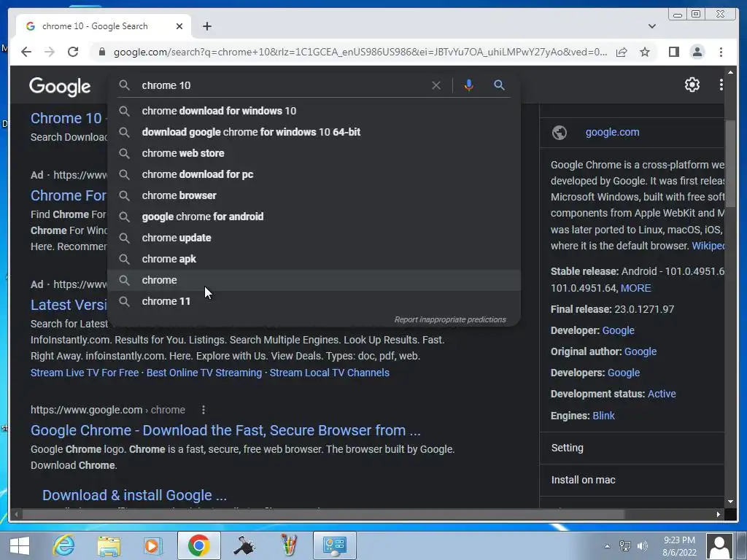Screen dimensions: 747x560
Task: Click the address bar URL
Action: [360, 52]
